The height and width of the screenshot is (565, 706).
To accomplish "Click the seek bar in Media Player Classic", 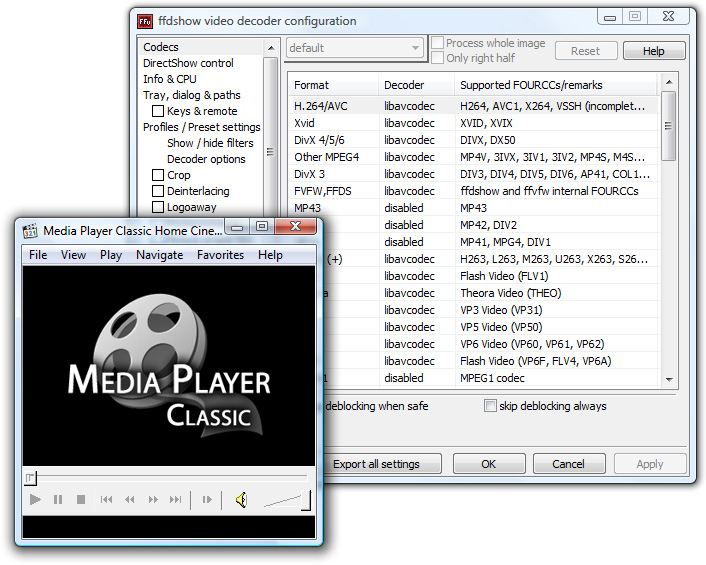I will (167, 476).
